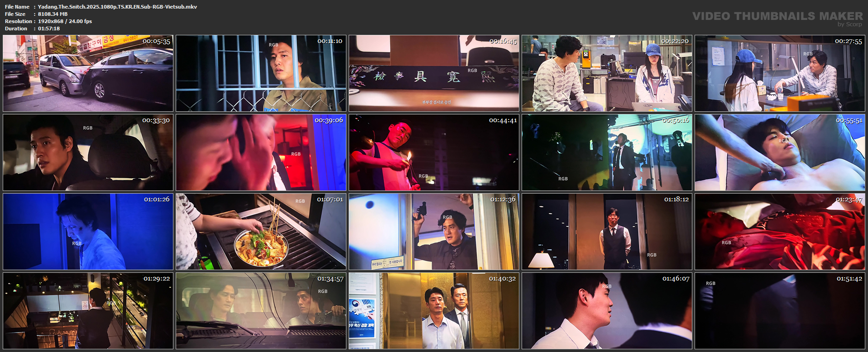Screen dimensions: 868x352
Task: Select the thumbnail timestamped 00:11:10
Action: click(261, 73)
